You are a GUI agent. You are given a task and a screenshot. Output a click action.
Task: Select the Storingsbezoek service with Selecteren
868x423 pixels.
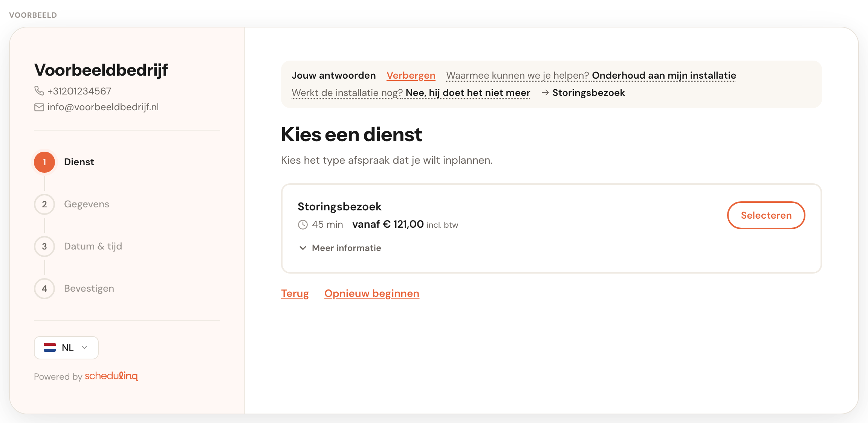click(766, 215)
